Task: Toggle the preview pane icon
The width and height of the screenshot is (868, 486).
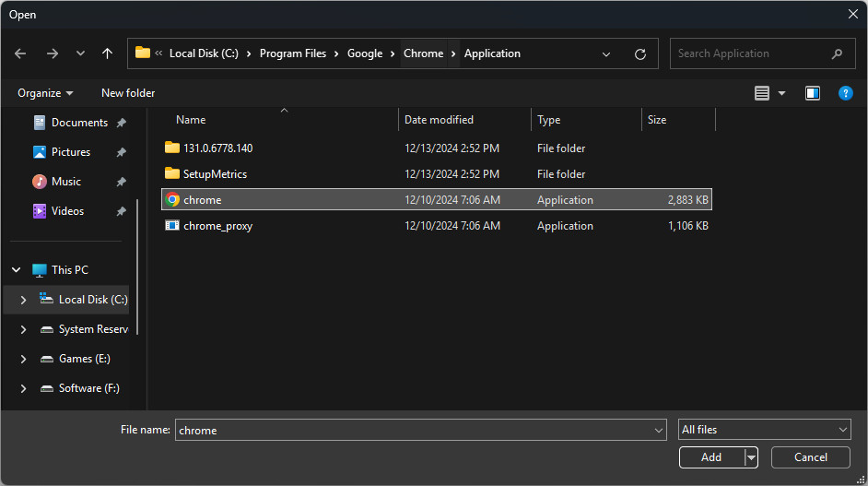Action: [812, 93]
